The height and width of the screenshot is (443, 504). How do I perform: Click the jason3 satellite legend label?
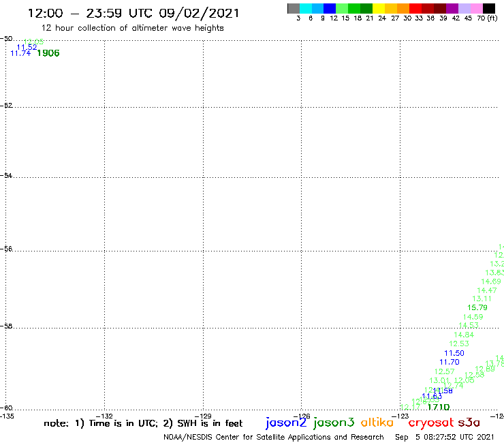334,423
